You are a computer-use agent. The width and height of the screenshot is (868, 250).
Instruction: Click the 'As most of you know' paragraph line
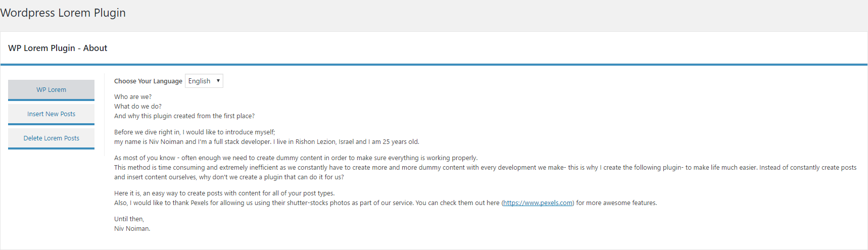pyautogui.click(x=296, y=158)
